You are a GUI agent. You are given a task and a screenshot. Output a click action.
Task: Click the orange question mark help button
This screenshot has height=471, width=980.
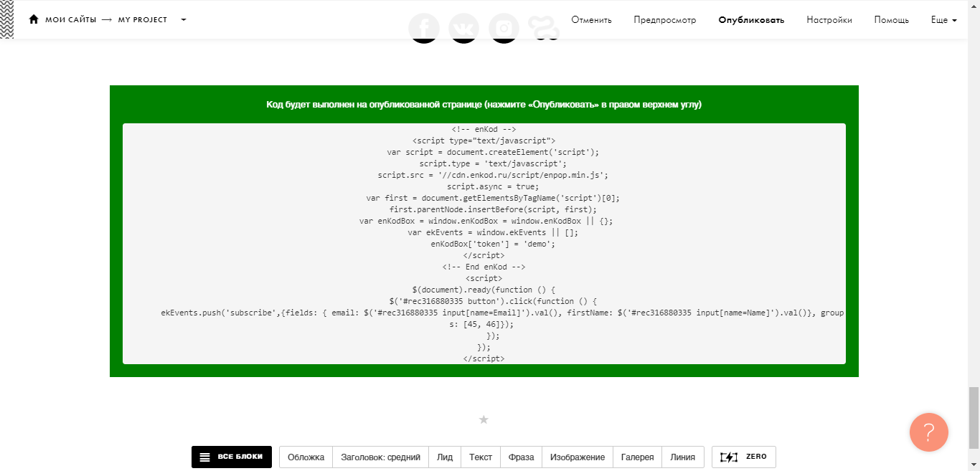929,432
